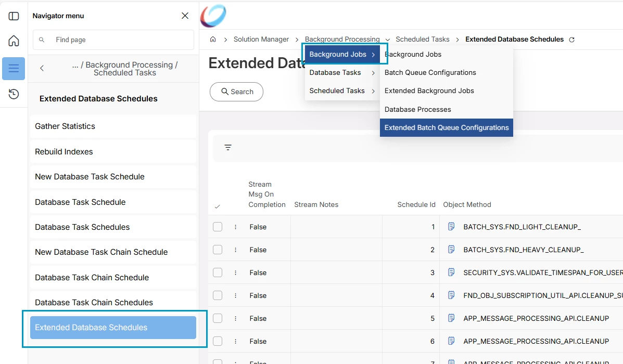Viewport: 623px width, 364px height.
Task: Expand the Scheduled Tasks submenu
Action: tap(342, 91)
